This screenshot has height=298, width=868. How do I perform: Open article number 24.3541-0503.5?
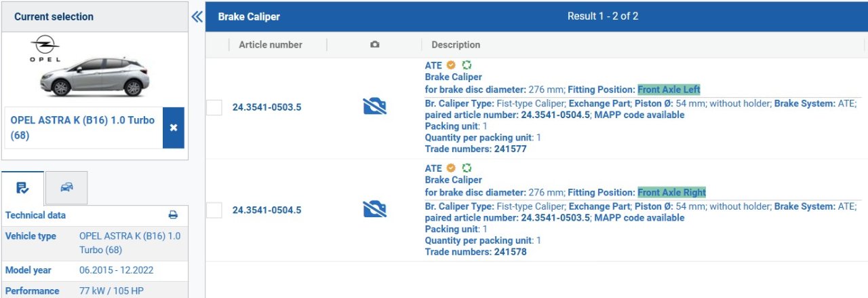pos(267,107)
